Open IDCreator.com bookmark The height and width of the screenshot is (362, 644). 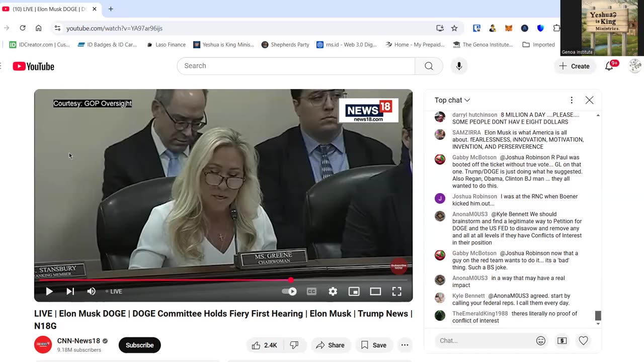(x=40, y=45)
